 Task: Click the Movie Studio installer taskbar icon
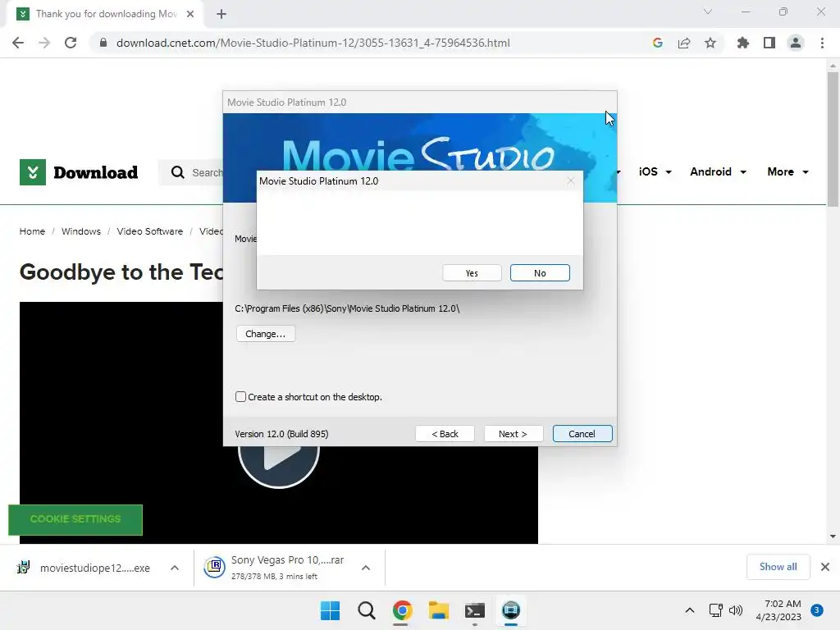point(511,610)
